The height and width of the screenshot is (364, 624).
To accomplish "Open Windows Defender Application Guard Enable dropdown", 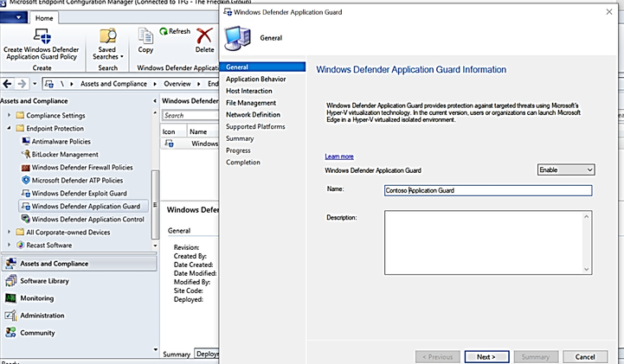I will pos(566,169).
